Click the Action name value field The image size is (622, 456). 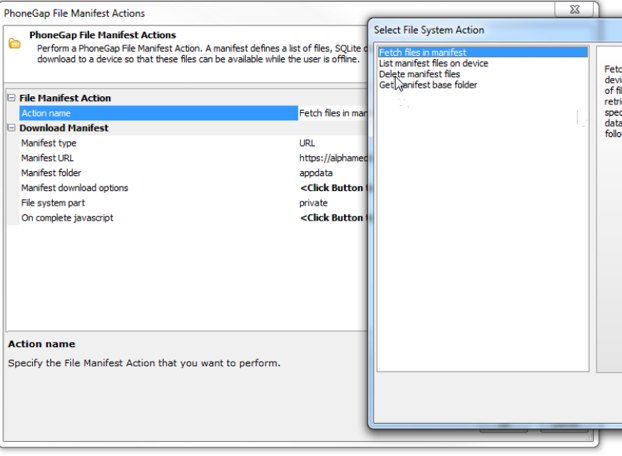(x=332, y=113)
